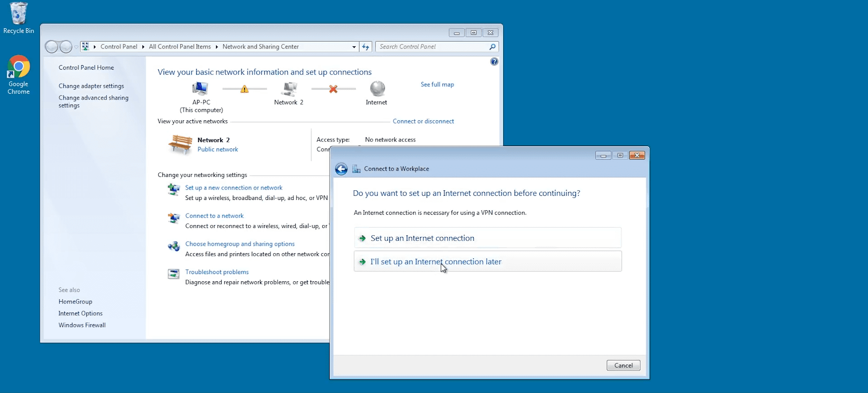Open Troubleshoot problems link
The width and height of the screenshot is (868, 393).
click(217, 272)
